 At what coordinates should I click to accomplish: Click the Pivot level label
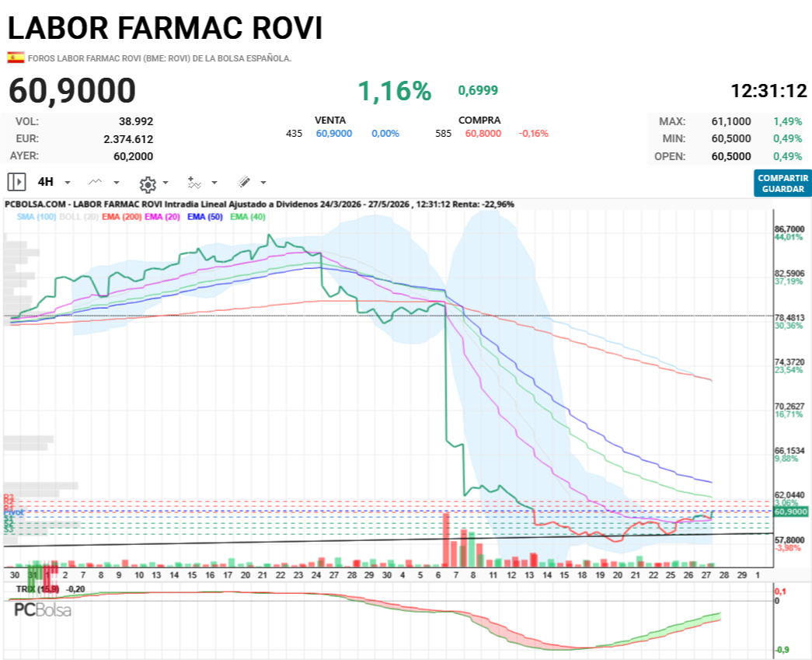[14, 512]
